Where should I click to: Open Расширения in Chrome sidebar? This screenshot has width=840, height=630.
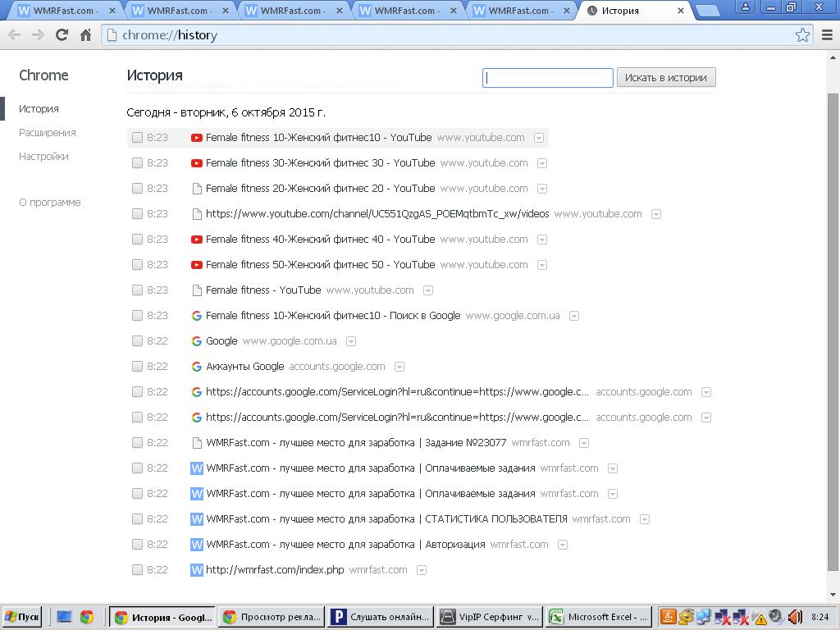pos(47,133)
